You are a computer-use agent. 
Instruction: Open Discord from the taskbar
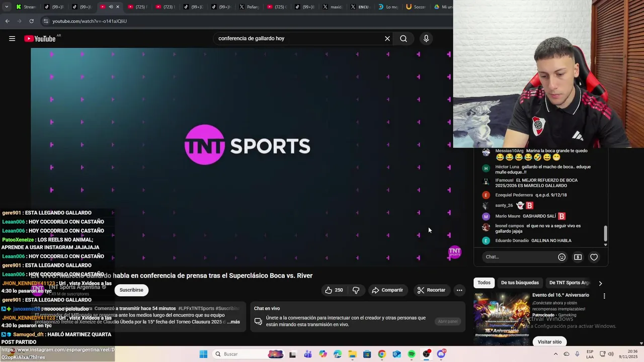(x=441, y=354)
